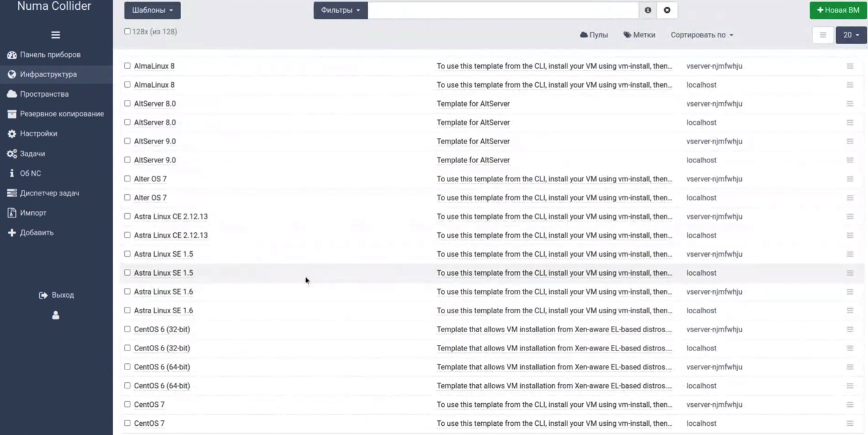Open row menu for AlmaLinux 8 localhost
This screenshot has width=868, height=435.
pos(850,85)
